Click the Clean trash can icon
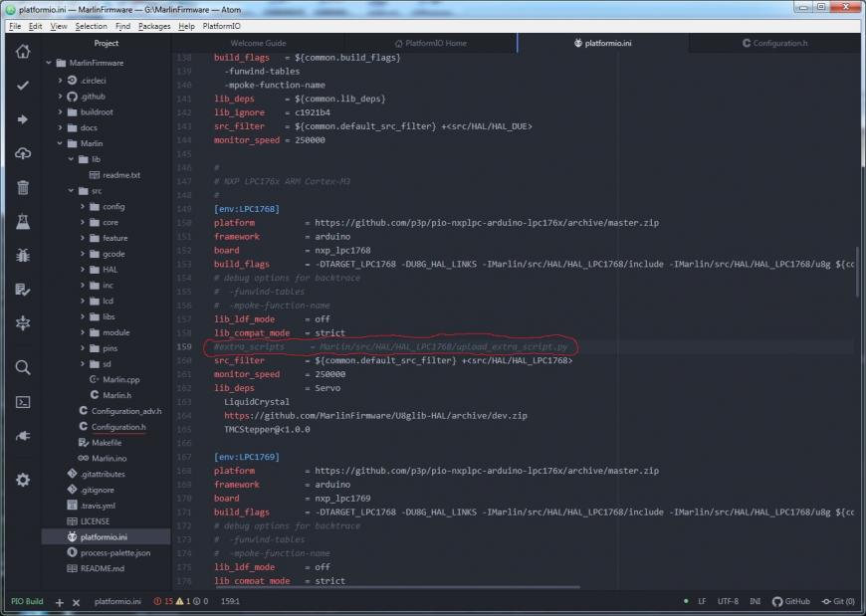This screenshot has height=616, width=866. [x=23, y=187]
